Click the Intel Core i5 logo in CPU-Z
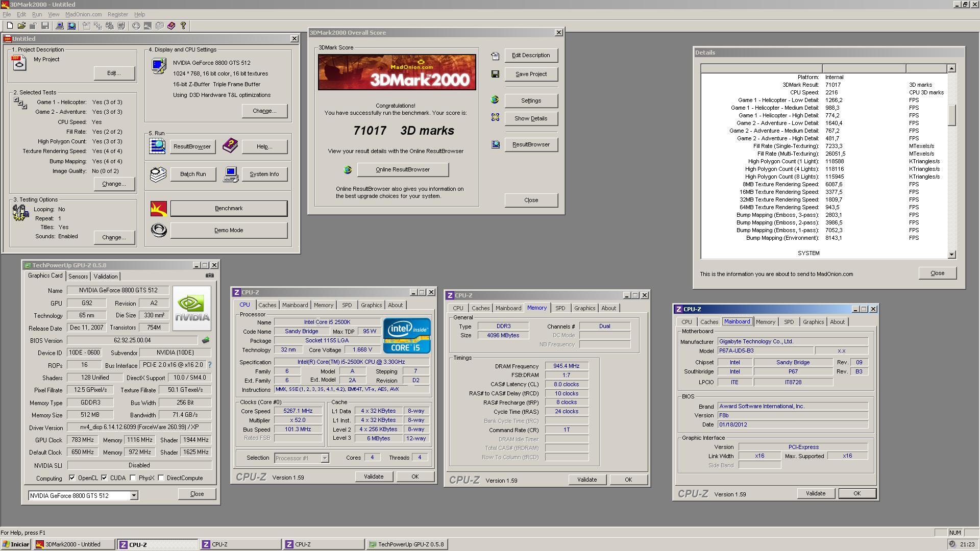 [x=407, y=336]
